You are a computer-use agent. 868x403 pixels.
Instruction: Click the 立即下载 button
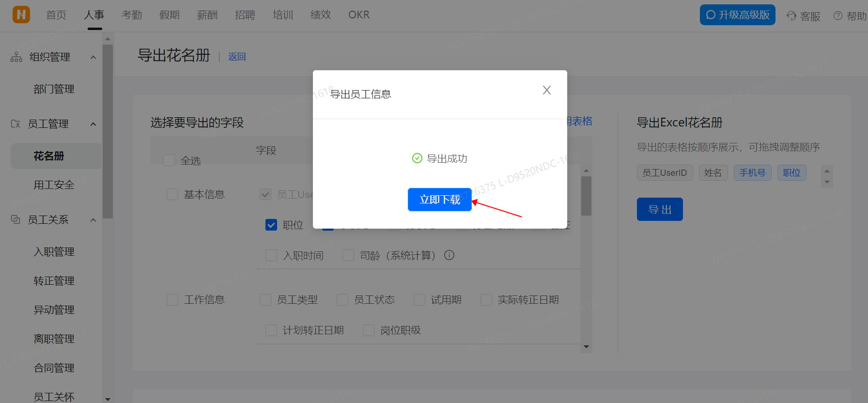(x=439, y=200)
